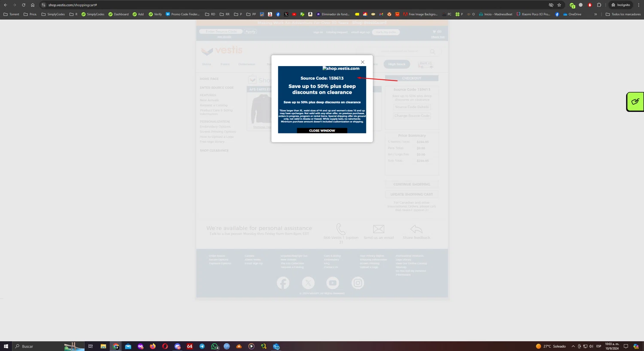
Task: Click the Vestis logo
Action: point(222,51)
